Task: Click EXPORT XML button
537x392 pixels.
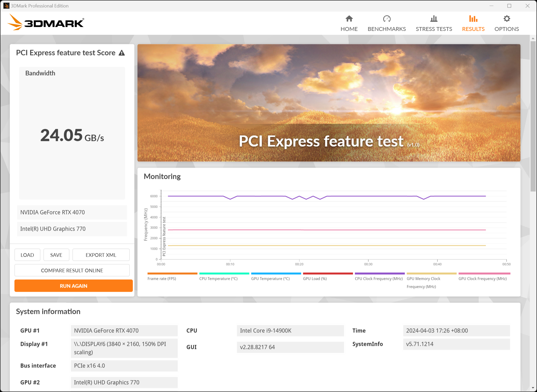Action: click(x=101, y=255)
